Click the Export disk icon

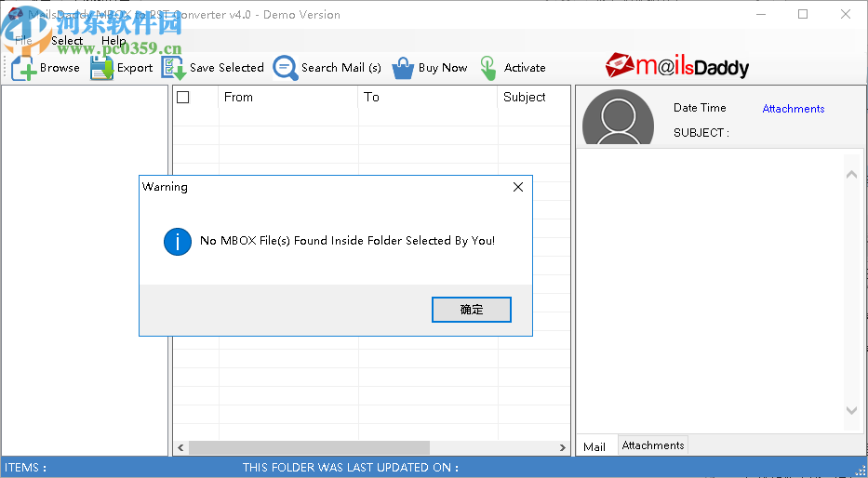click(101, 68)
